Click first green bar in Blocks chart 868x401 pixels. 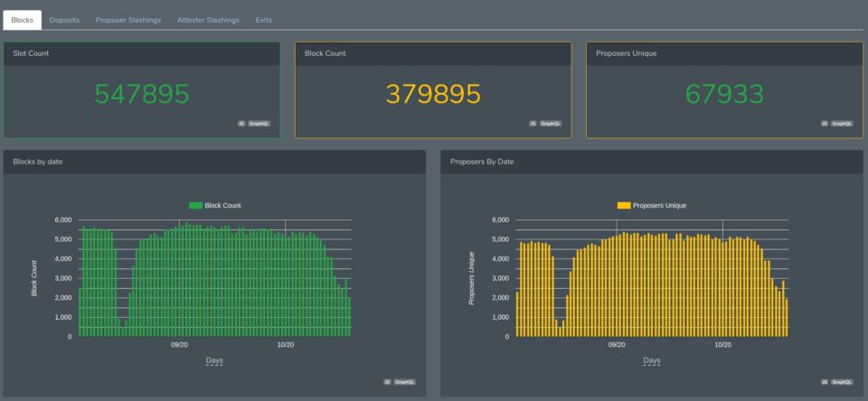80,312
